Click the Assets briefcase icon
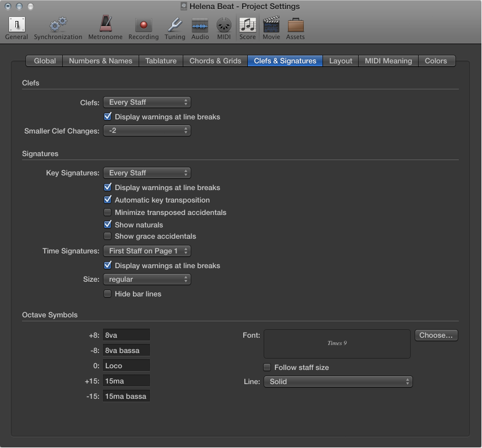Image resolution: width=482 pixels, height=448 pixels. [x=295, y=25]
